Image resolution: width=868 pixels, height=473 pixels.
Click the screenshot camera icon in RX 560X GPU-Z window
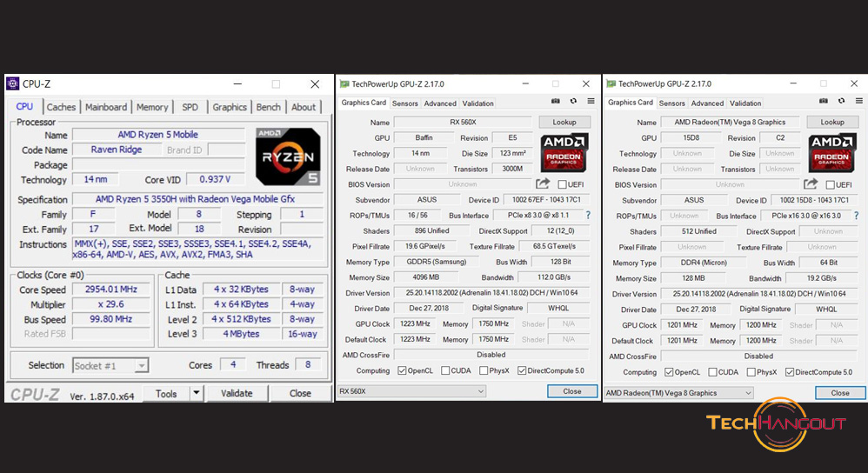pos(555,101)
